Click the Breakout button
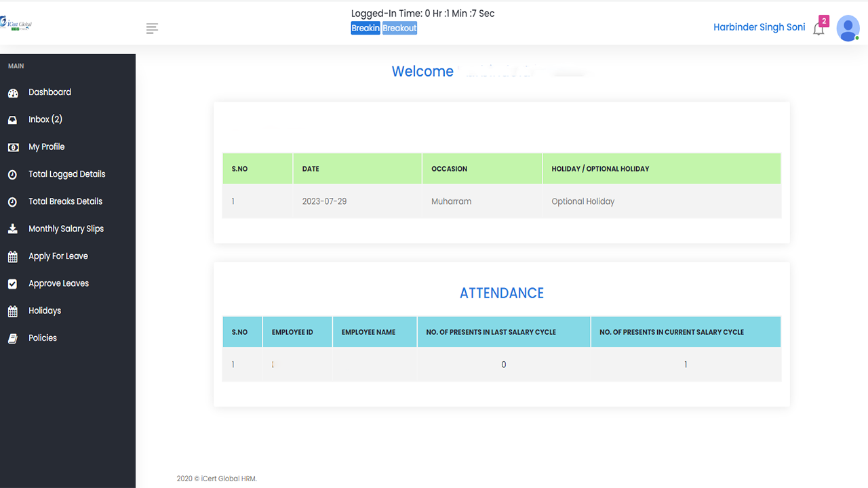Viewport: 868px width, 488px height. click(x=399, y=28)
